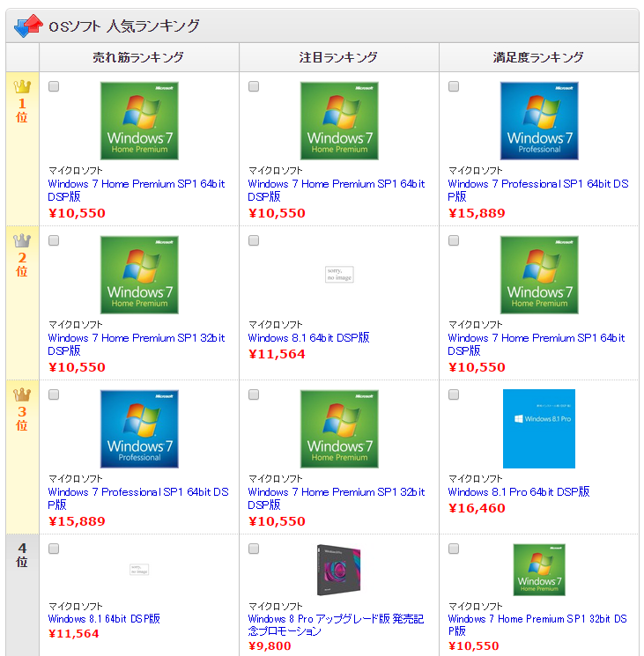The image size is (644, 656).
Task: Open the rank 1 注目 Windows 7 Home Premium image
Action: [x=339, y=121]
